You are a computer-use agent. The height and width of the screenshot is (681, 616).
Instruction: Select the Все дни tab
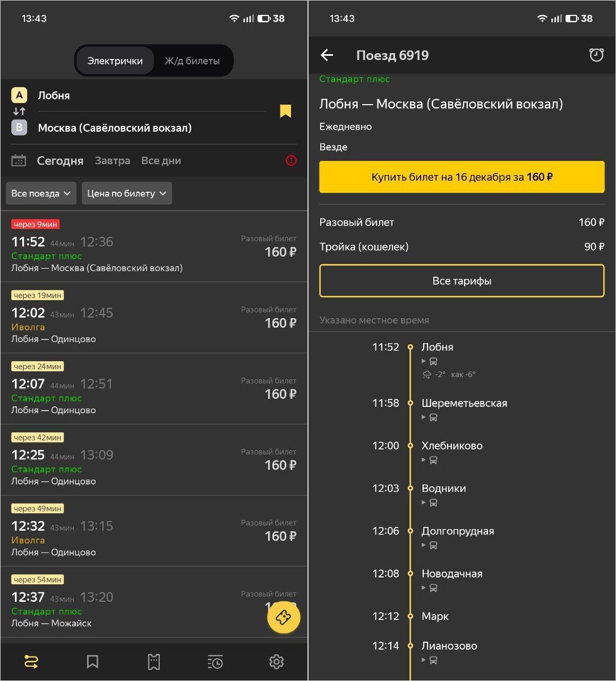pyautogui.click(x=161, y=161)
